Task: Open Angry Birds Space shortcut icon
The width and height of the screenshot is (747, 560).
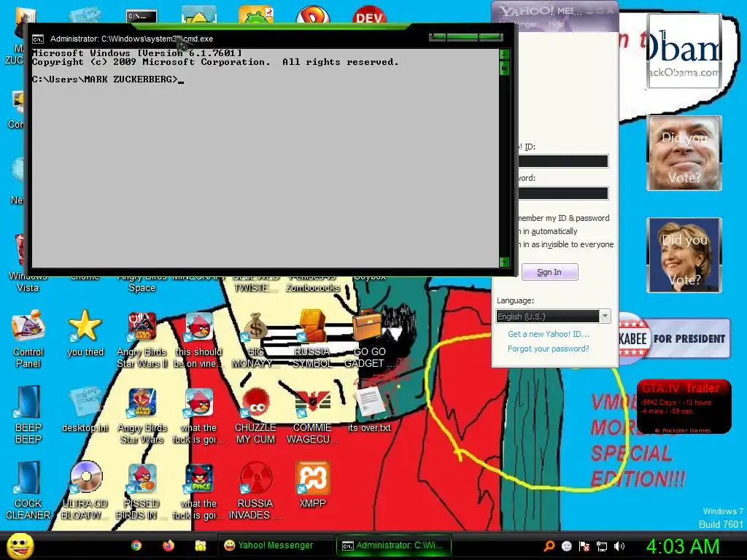Action: [142, 284]
